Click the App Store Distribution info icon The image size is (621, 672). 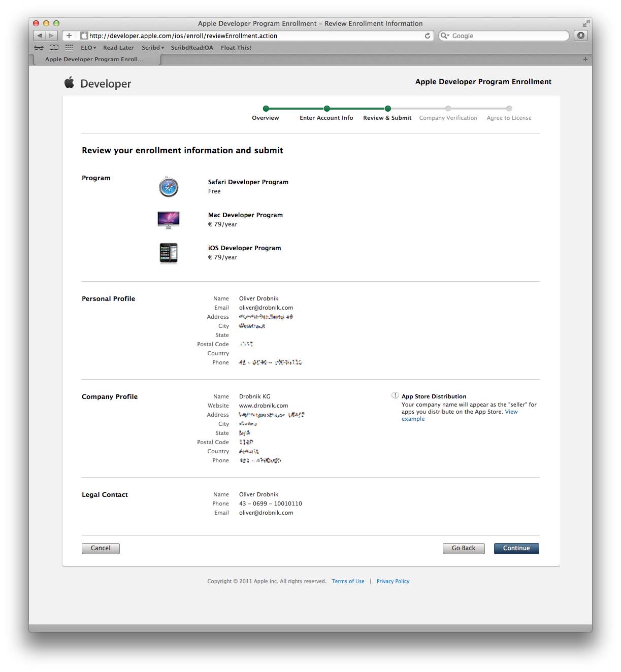[395, 396]
